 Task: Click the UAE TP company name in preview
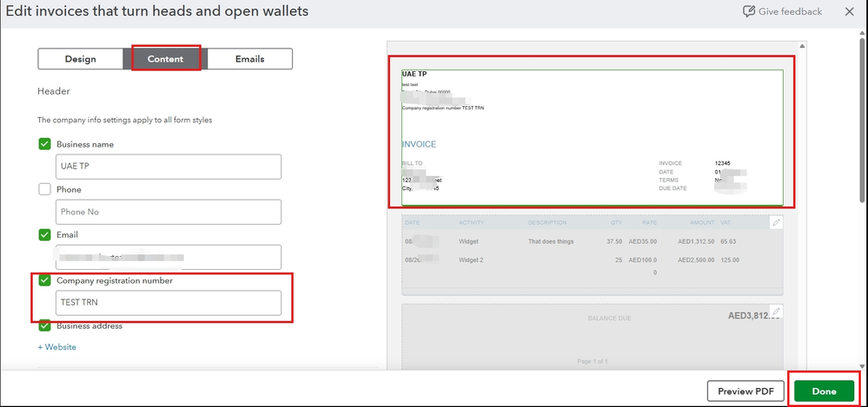[x=414, y=74]
